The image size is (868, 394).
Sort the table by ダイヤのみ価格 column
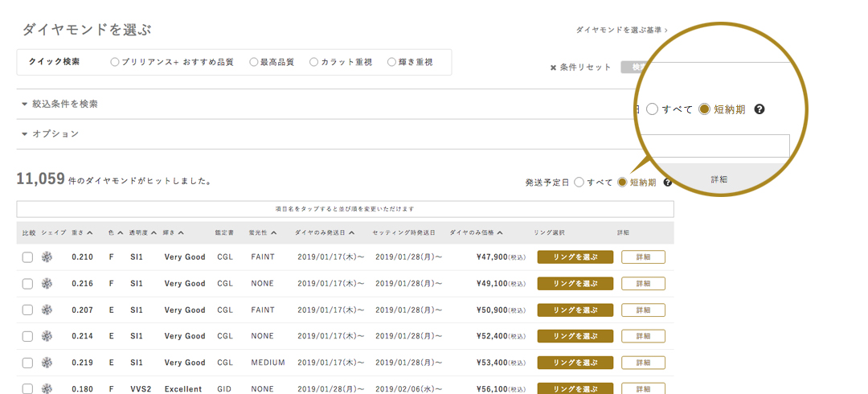tap(476, 232)
